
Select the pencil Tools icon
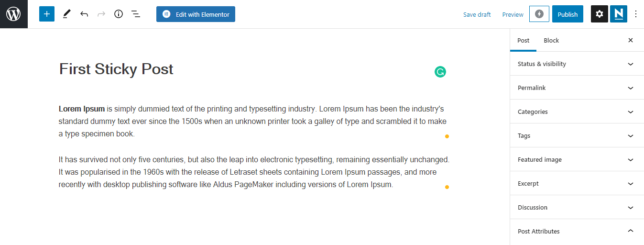pyautogui.click(x=66, y=14)
